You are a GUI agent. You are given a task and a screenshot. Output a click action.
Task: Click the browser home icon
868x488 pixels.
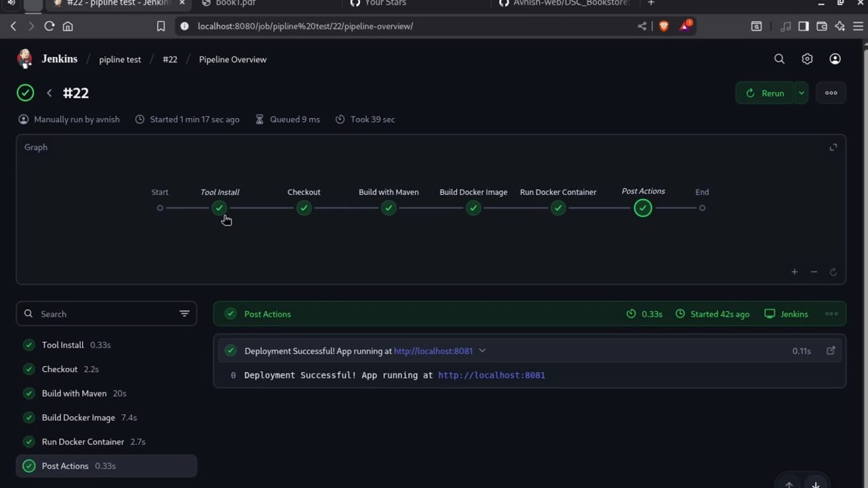pos(68,26)
